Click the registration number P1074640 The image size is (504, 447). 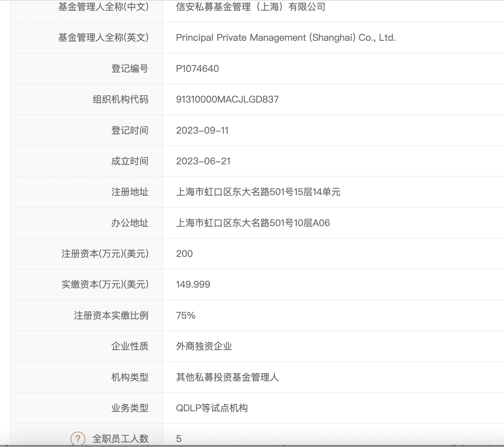tap(197, 68)
